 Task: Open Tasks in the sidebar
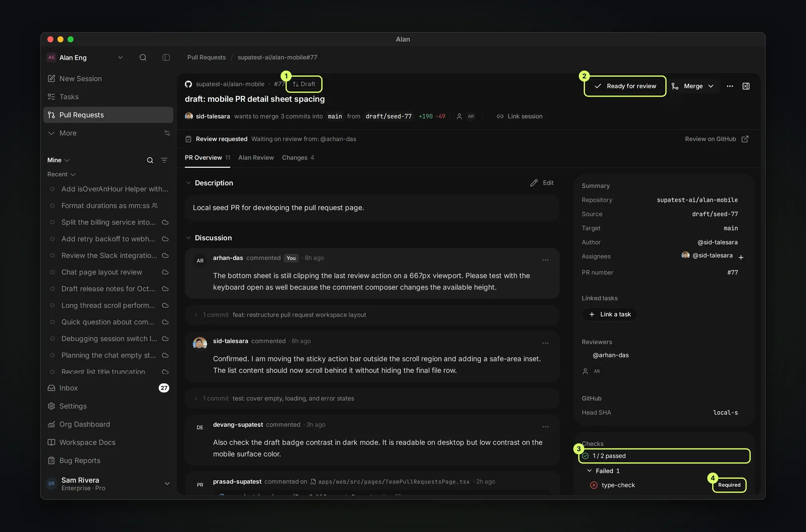coord(108,97)
